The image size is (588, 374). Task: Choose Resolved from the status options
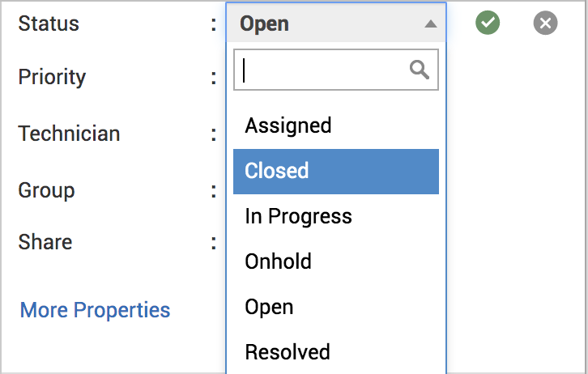[x=288, y=352]
